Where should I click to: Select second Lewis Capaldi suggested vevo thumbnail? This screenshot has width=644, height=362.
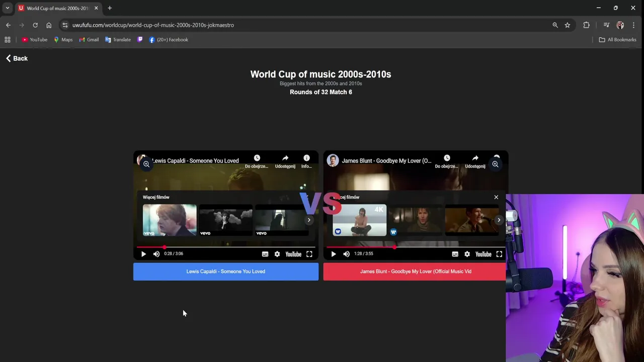226,220
